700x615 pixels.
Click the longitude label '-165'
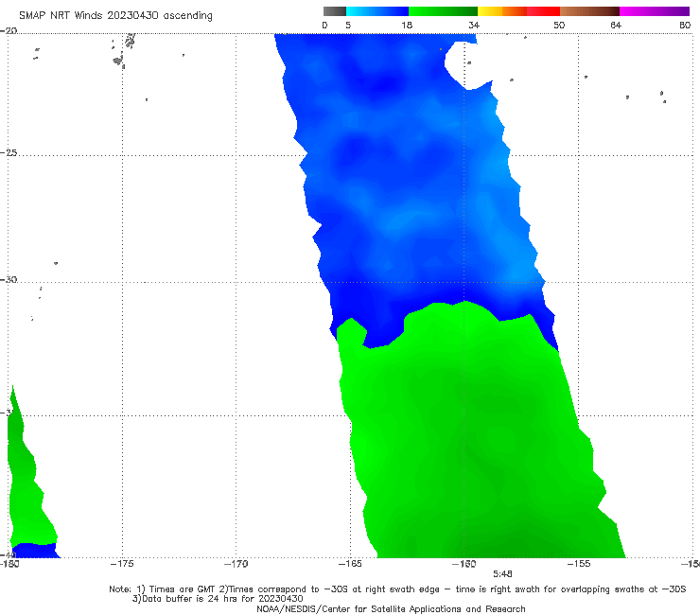350,564
